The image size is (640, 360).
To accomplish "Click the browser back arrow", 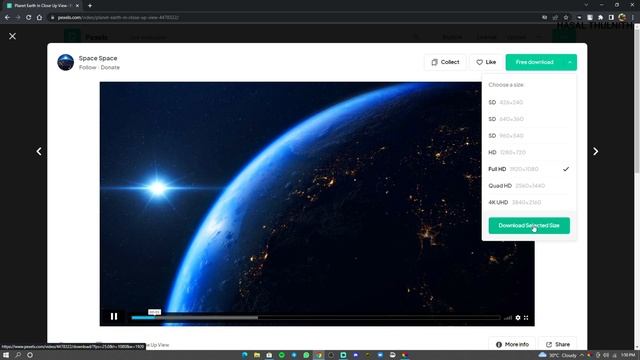I will [7, 18].
